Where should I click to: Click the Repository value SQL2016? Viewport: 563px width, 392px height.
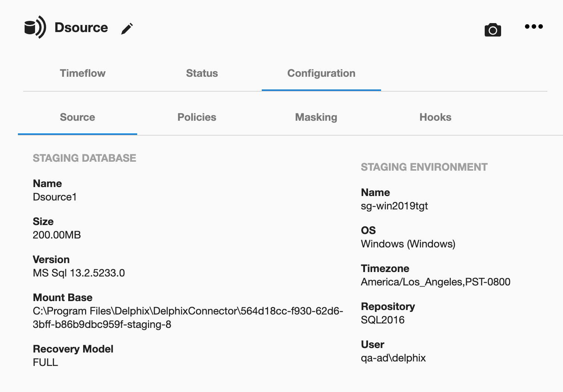click(x=382, y=320)
